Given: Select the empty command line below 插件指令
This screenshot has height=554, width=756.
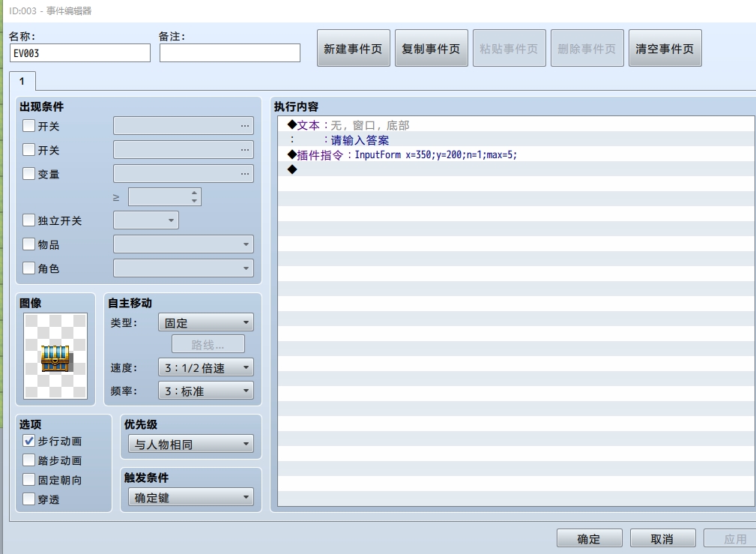Looking at the screenshot, I should pos(516,169).
